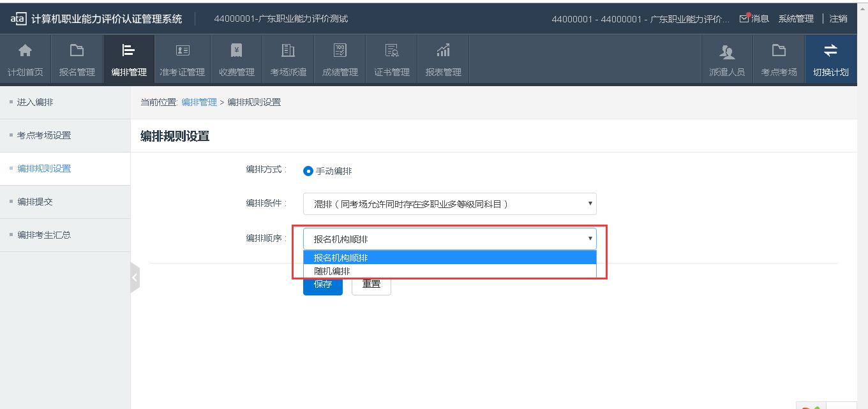Screen dimensions: 868x409
Task: Click the 切换计划 swap arrows icon
Action: 830,50
